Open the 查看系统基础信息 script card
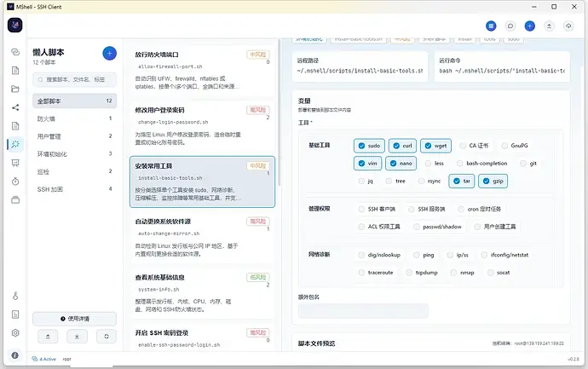588x369 pixels. click(203, 293)
